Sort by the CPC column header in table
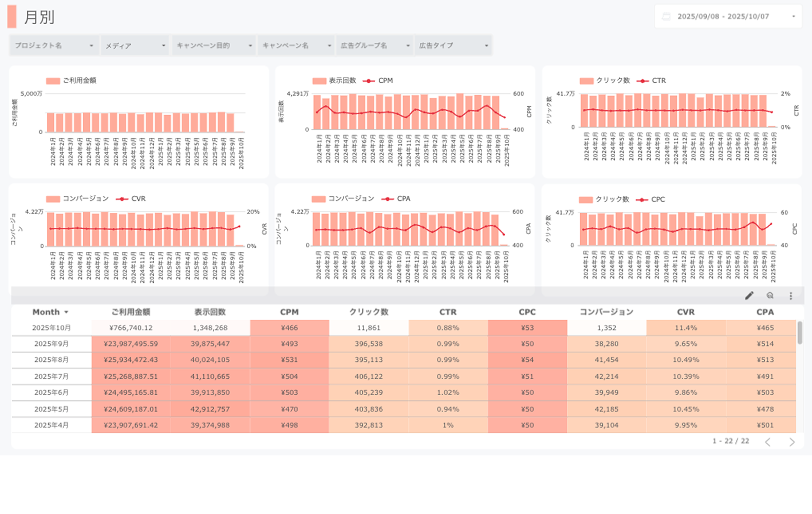The width and height of the screenshot is (812, 514). (527, 312)
